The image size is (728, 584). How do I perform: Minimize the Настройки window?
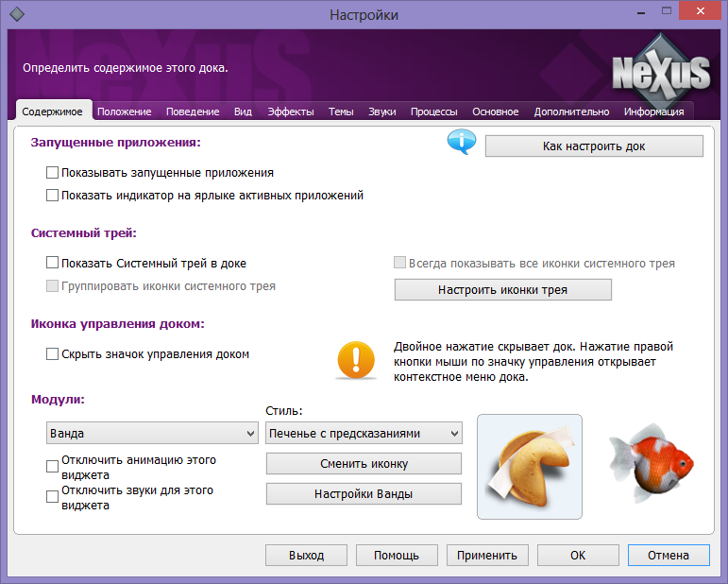641,11
